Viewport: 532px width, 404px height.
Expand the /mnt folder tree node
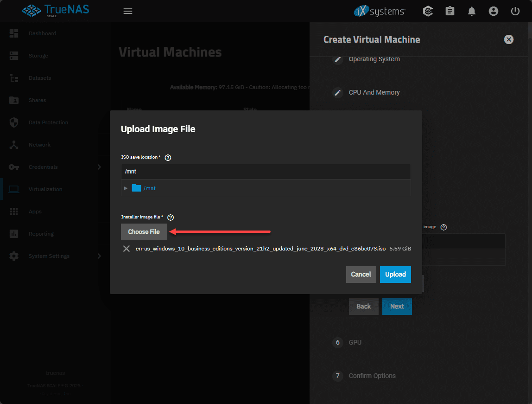126,188
